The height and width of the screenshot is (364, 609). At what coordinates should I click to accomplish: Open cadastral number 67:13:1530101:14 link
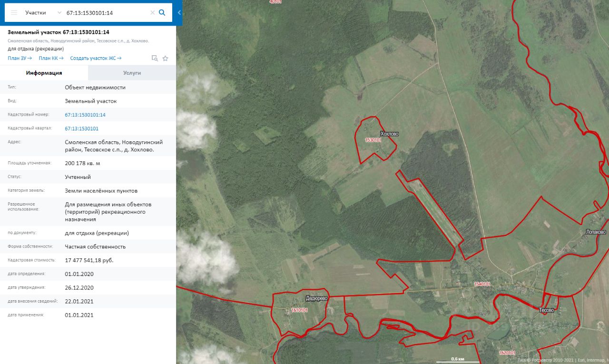(x=85, y=115)
